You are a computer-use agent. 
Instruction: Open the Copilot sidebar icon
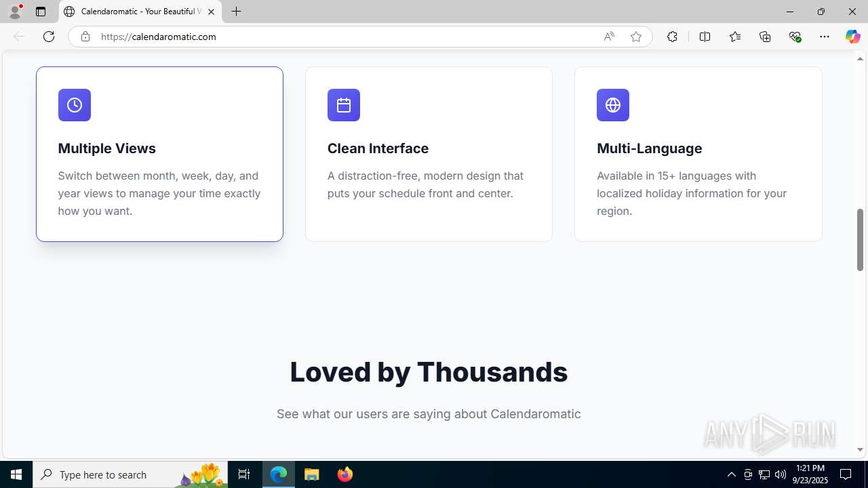[x=852, y=37]
